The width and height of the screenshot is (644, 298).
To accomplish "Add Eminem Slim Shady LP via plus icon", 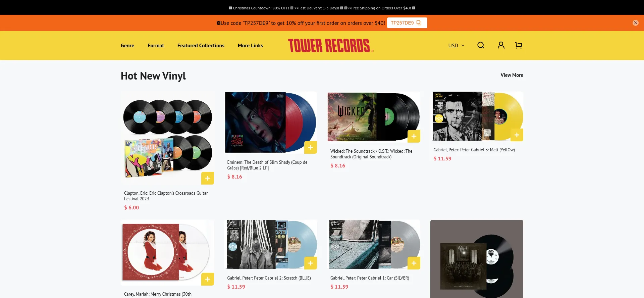I will coord(311,147).
